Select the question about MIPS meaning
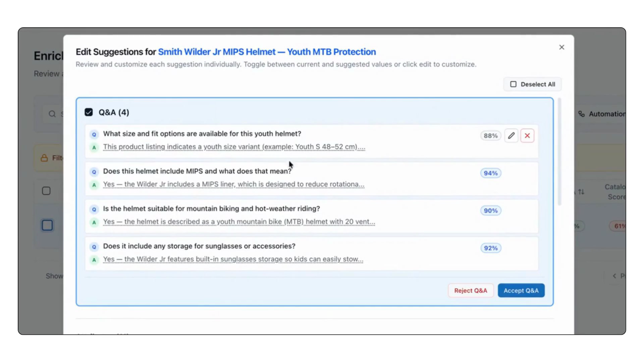 coord(197,171)
